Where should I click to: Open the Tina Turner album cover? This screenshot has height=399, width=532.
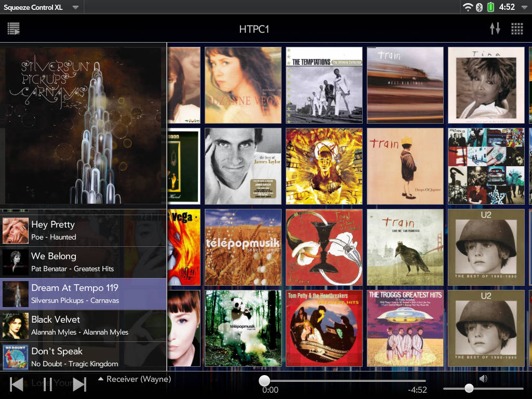point(486,85)
